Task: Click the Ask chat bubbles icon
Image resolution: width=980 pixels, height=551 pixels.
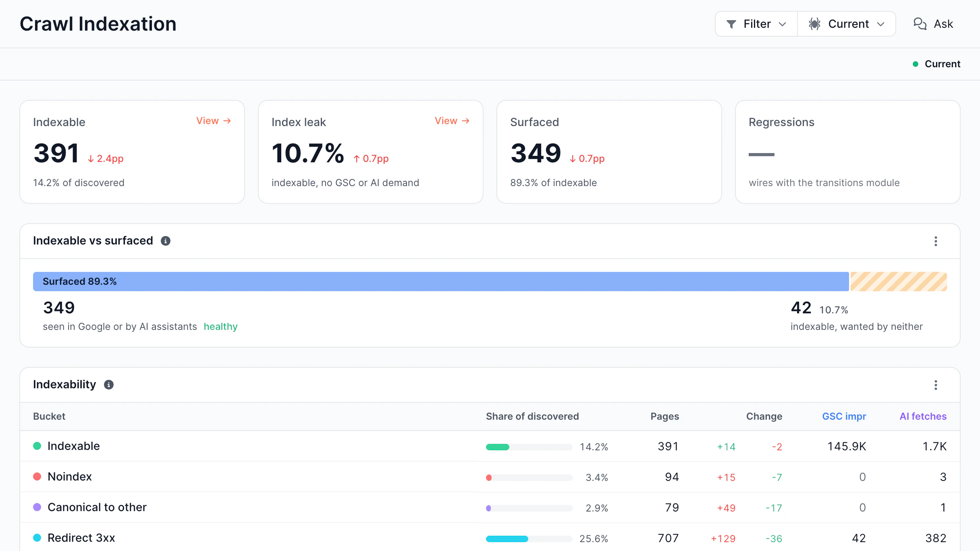Action: [920, 24]
